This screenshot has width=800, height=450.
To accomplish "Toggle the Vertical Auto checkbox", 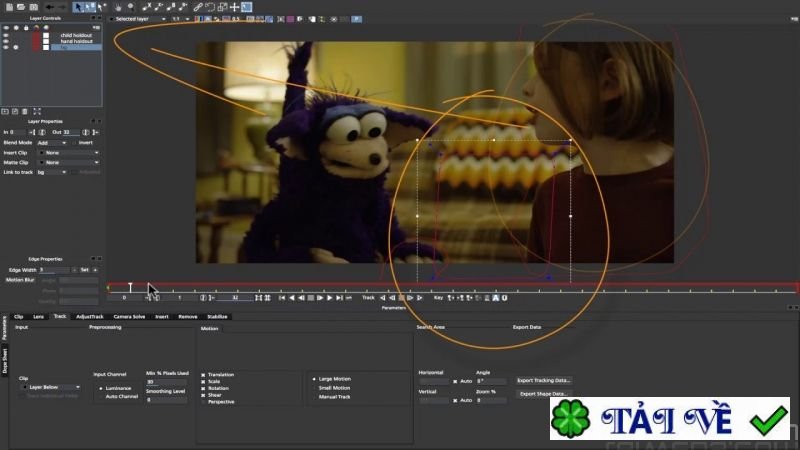I will tap(455, 401).
